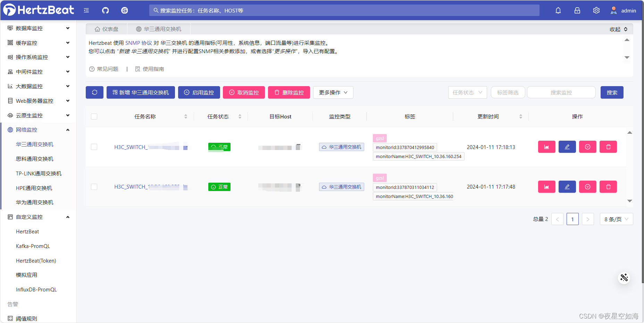Expand 大数据监控 menu group
Viewport: 644px width, 323px height.
coord(39,86)
